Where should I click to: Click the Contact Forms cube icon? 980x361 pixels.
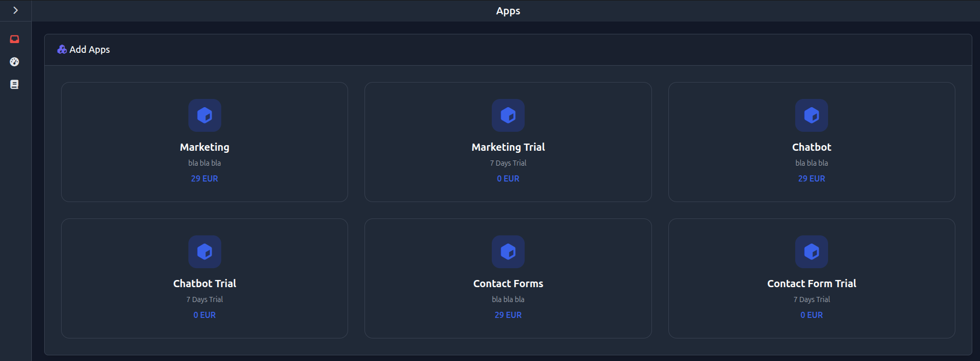[x=508, y=252]
